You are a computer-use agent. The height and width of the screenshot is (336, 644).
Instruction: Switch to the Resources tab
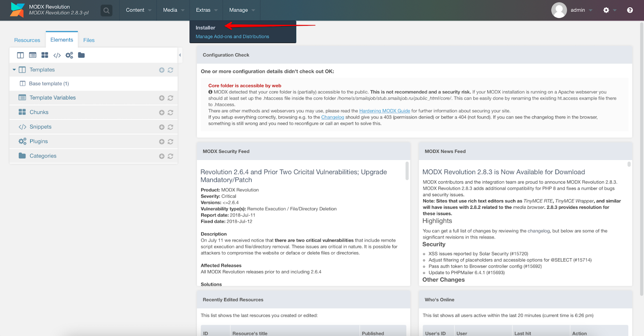click(27, 40)
